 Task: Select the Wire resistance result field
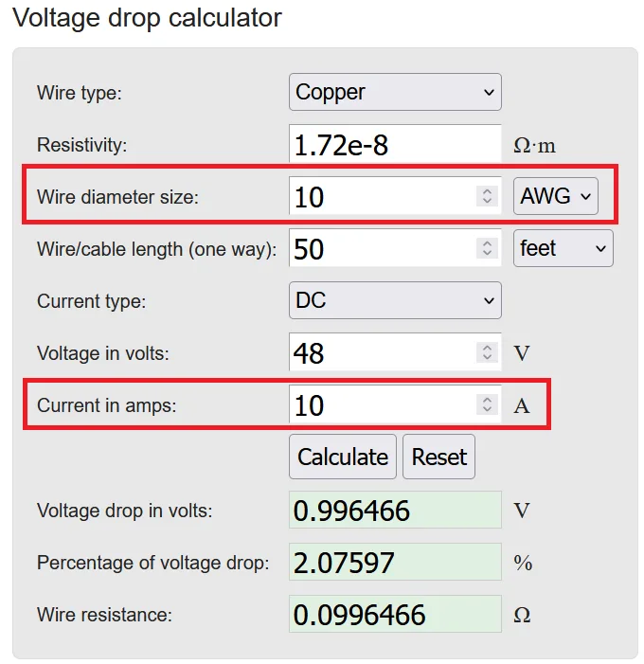click(395, 615)
